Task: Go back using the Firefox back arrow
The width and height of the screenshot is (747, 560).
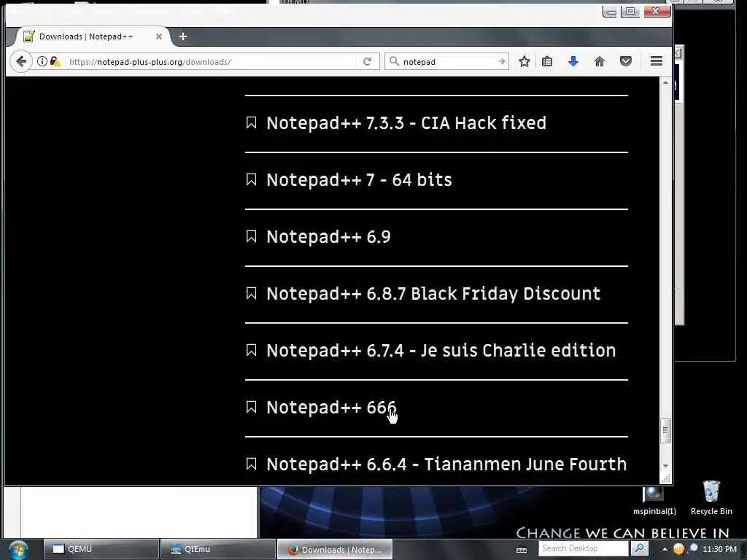Action: pyautogui.click(x=21, y=61)
